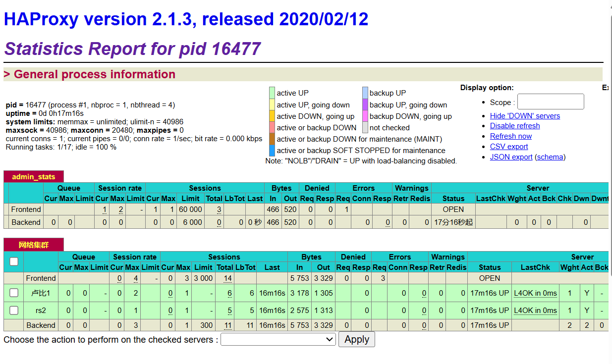Click the OPEN status in 网络集群 Frontend
This screenshot has height=364, width=612.
(490, 278)
